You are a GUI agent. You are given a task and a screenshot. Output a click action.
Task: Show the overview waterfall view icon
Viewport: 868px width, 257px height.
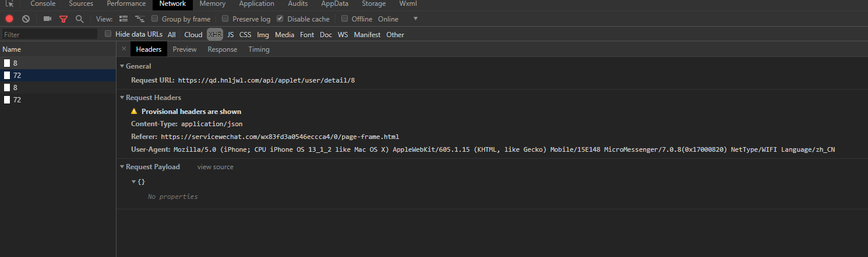(x=140, y=19)
